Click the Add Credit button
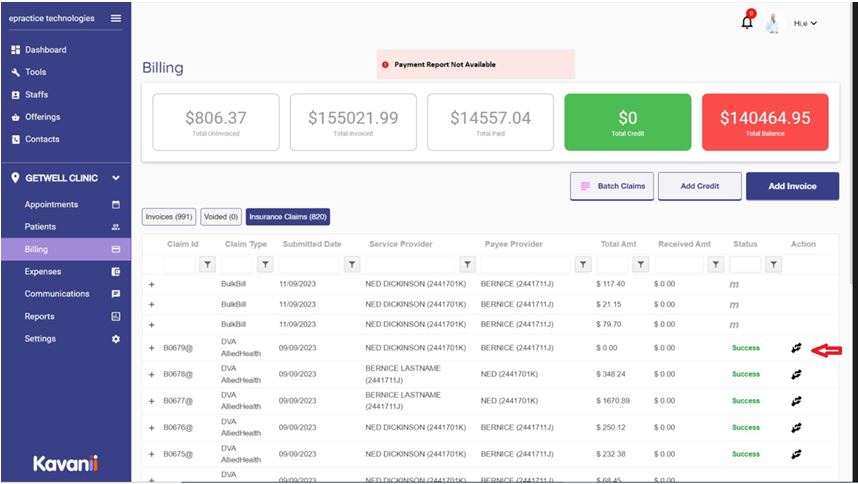The image size is (858, 484). point(700,186)
